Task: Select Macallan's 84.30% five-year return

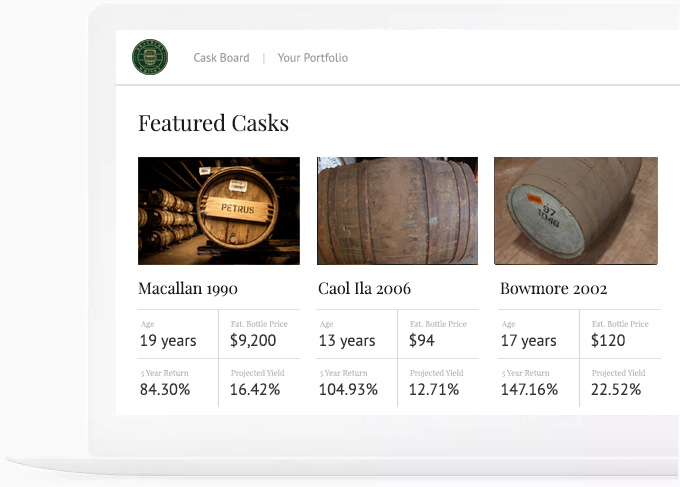Action: click(165, 390)
